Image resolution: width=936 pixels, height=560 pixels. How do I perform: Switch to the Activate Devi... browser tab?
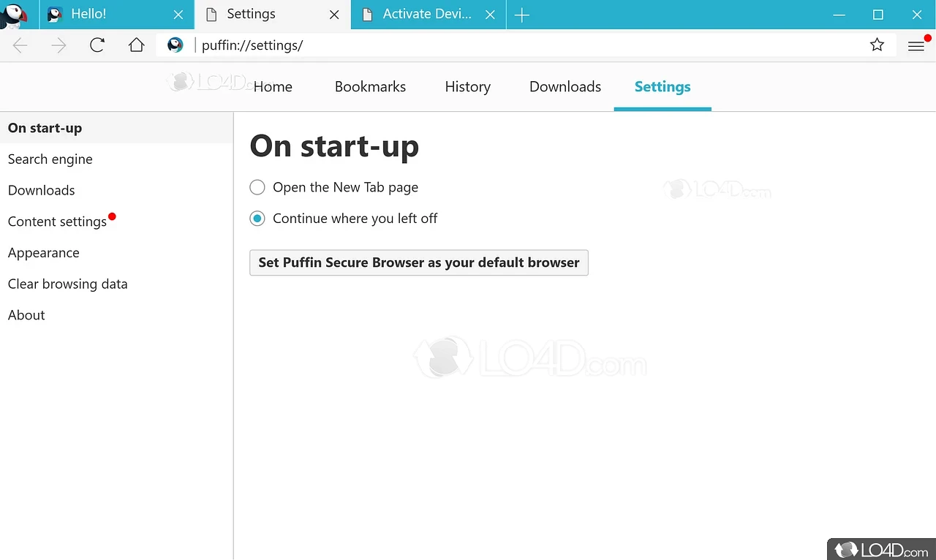click(x=429, y=15)
